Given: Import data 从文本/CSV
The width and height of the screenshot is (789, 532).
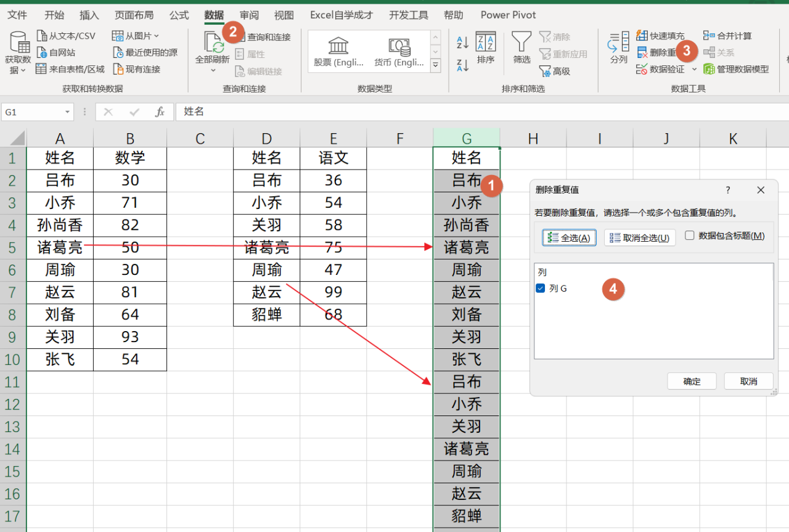Looking at the screenshot, I should [66, 36].
